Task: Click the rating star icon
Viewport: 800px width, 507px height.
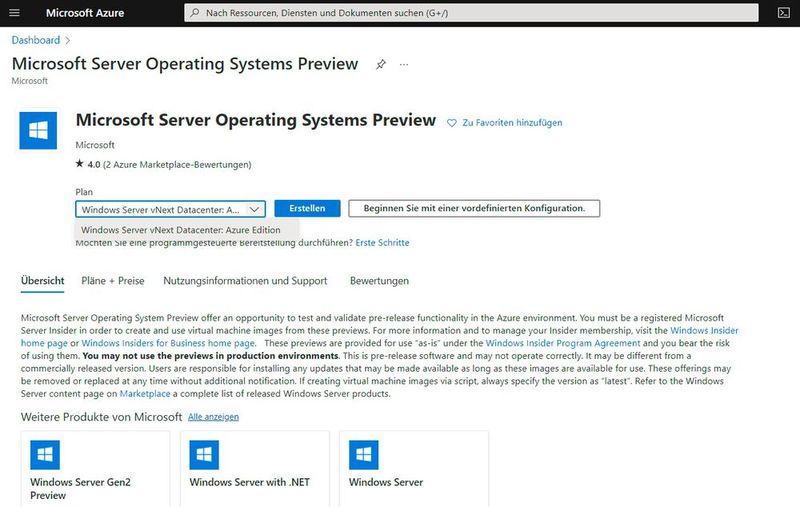Action: (x=79, y=164)
